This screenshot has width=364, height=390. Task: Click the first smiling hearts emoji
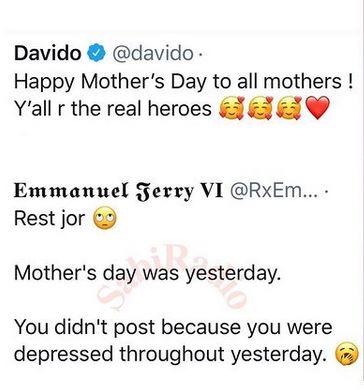[x=232, y=108]
